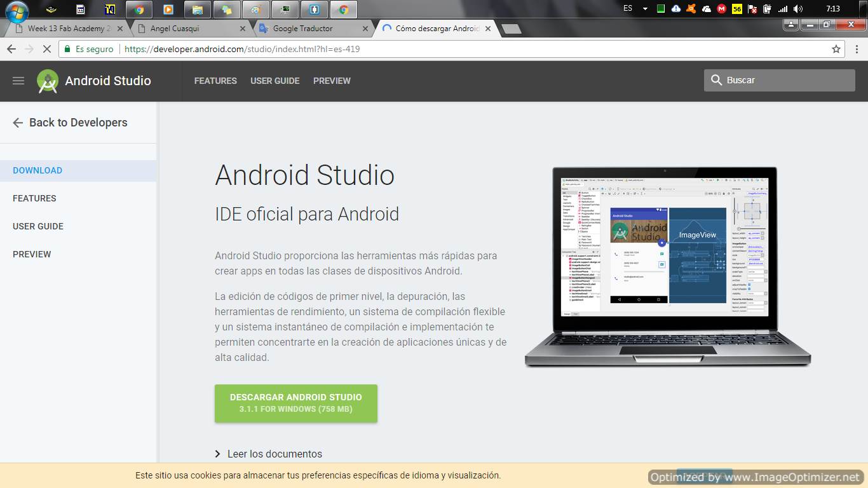Close the Week 13 Fab Academy tab
The width and height of the screenshot is (868, 488).
(x=120, y=29)
